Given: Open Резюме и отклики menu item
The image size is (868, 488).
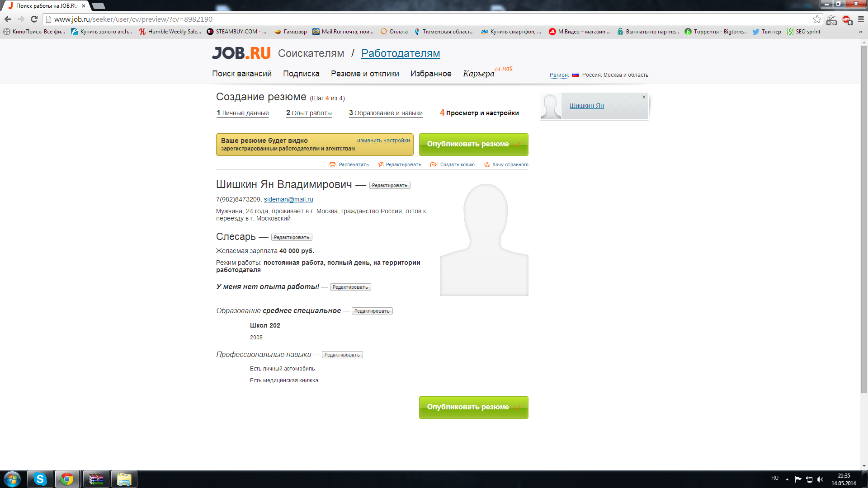Looking at the screenshot, I should (x=365, y=74).
